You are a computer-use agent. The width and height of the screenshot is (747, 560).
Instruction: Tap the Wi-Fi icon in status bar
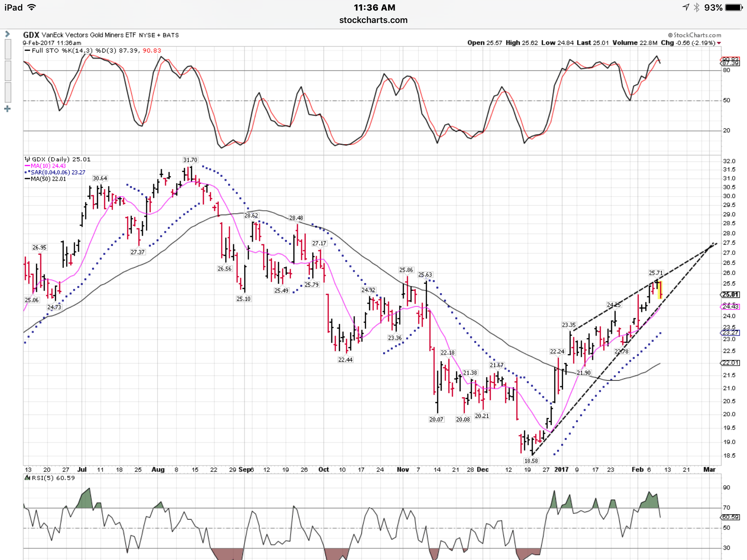32,7
